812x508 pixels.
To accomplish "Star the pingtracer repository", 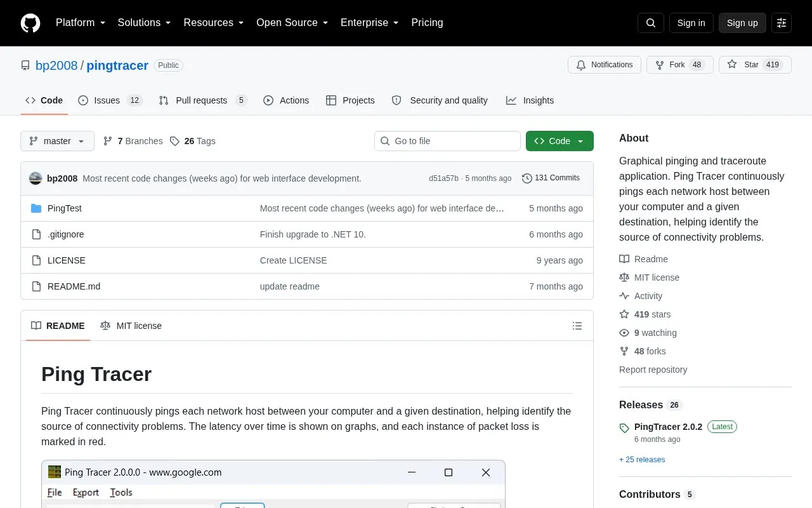I will (755, 65).
